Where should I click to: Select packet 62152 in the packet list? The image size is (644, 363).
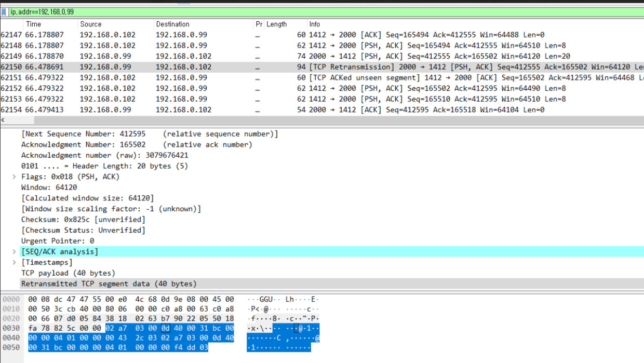pyautogui.click(x=322, y=88)
